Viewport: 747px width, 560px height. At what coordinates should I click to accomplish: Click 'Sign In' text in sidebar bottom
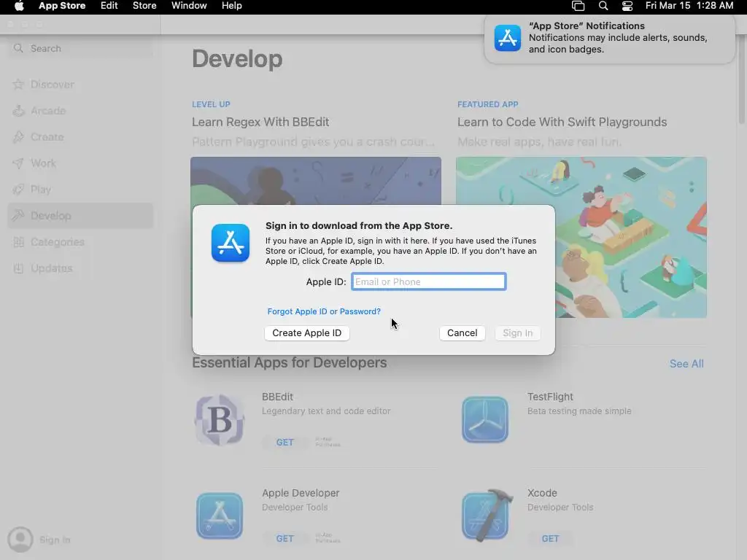point(55,540)
